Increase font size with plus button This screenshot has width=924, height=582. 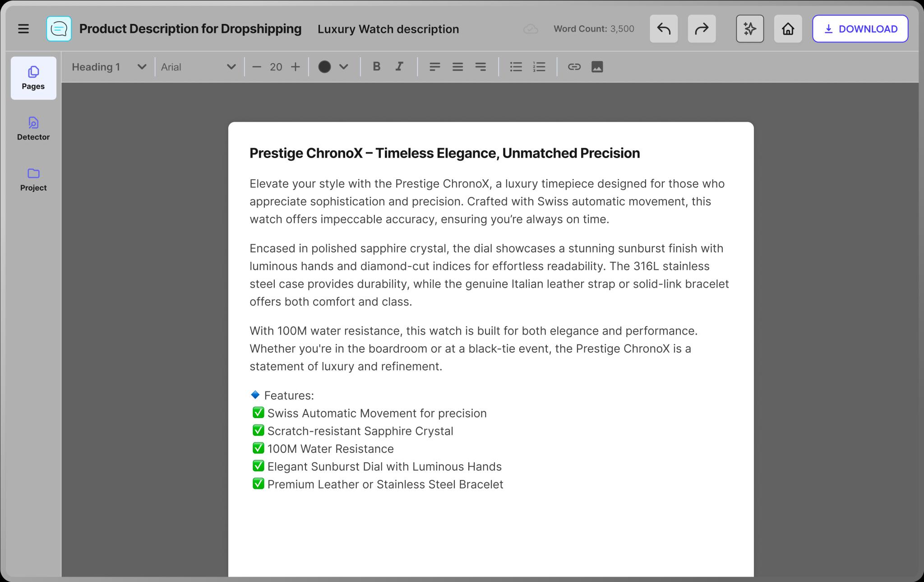click(x=296, y=67)
